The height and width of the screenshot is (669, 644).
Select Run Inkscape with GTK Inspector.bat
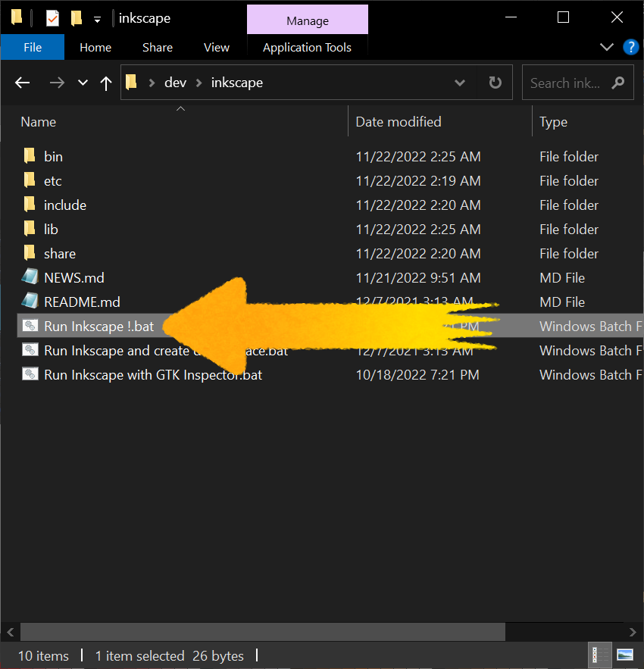(153, 375)
